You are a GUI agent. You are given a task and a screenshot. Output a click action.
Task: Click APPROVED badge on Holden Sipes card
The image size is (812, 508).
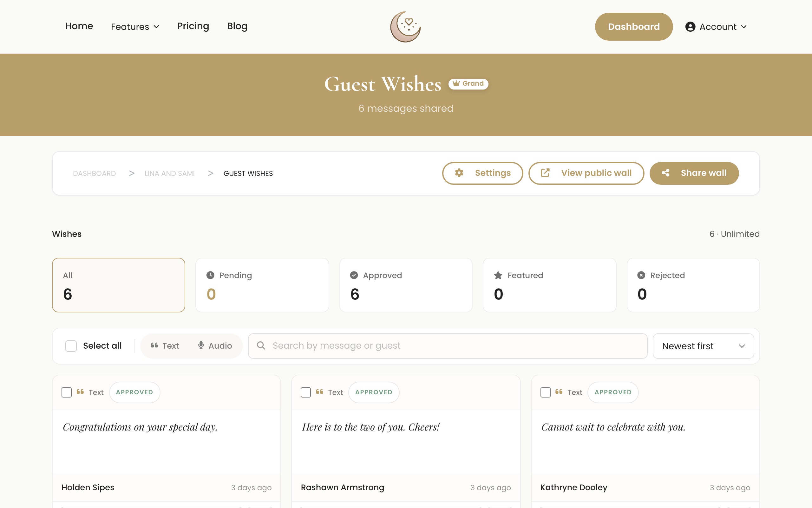point(134,392)
